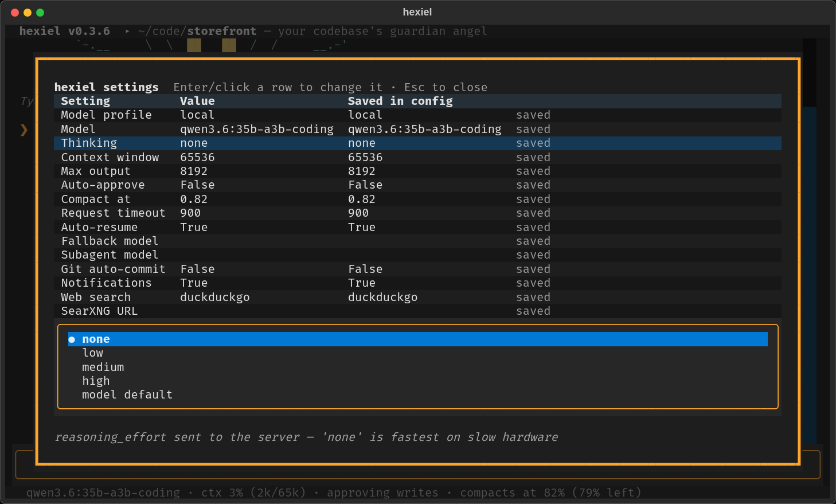Minimize the hexiel terminal window
This screenshot has width=836, height=504.
click(x=28, y=12)
